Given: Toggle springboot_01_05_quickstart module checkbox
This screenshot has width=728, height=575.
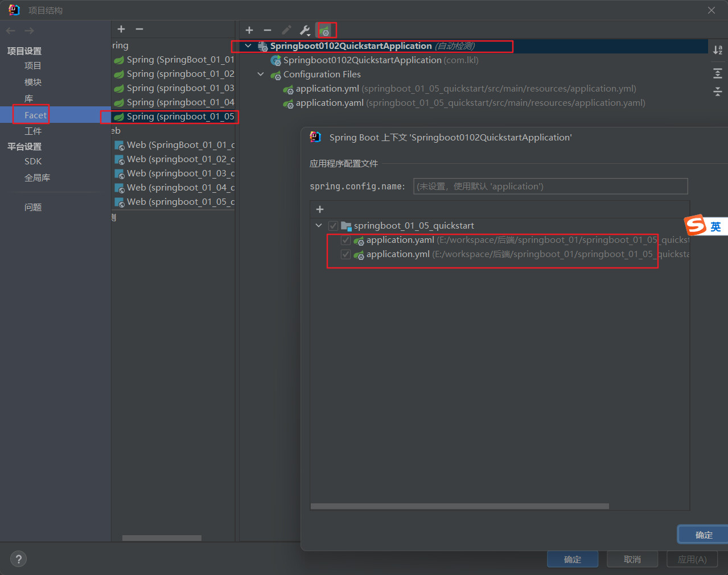Looking at the screenshot, I should (333, 226).
